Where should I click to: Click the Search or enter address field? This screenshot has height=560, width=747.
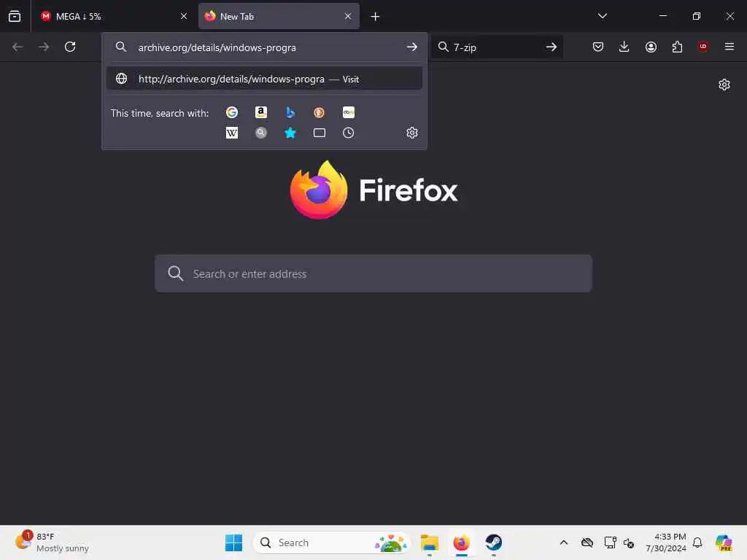tap(373, 274)
